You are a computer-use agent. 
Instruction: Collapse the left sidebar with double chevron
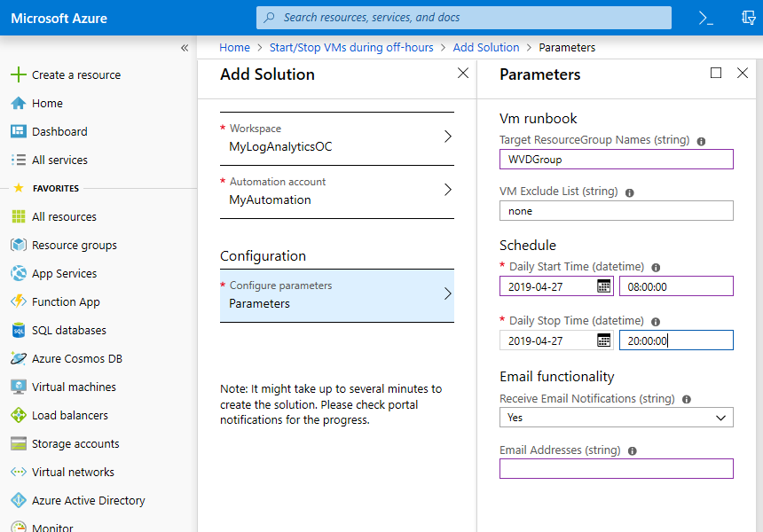(x=185, y=48)
